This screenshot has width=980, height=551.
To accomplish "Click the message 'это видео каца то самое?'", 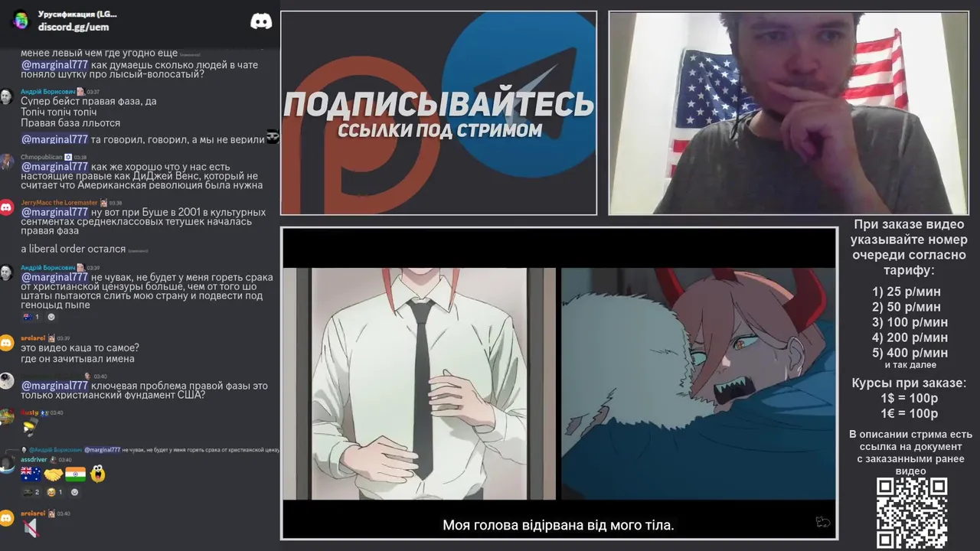I will click(80, 347).
